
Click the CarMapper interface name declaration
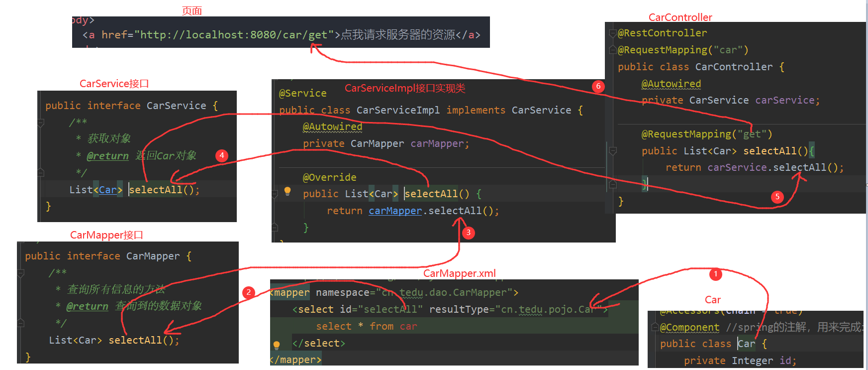pos(153,256)
